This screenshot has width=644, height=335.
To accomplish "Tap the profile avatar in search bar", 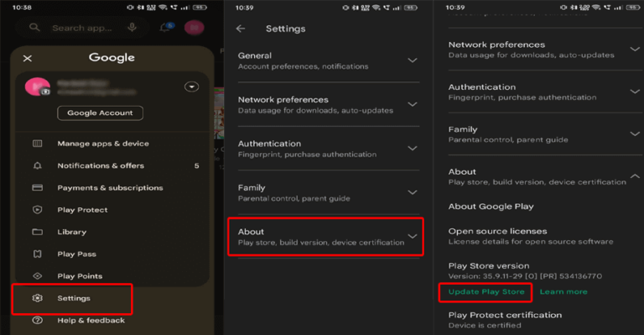I will coord(194,28).
